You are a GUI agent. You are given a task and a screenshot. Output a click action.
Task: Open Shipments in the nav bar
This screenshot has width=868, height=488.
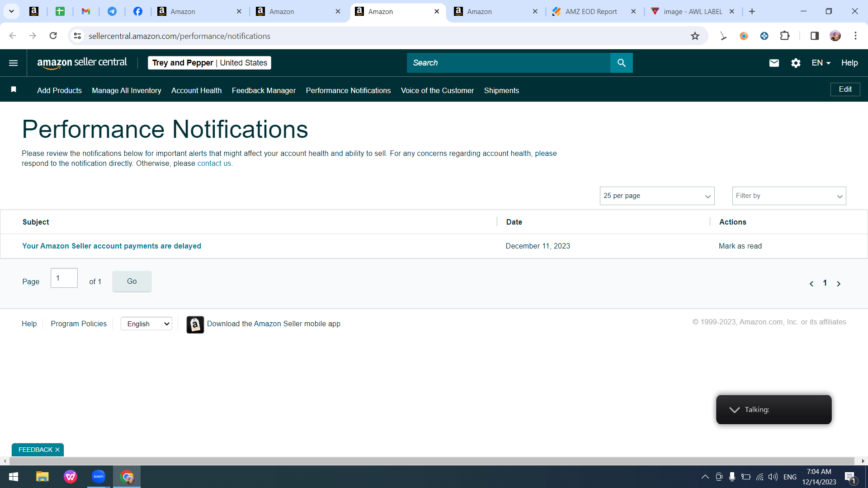pos(501,90)
